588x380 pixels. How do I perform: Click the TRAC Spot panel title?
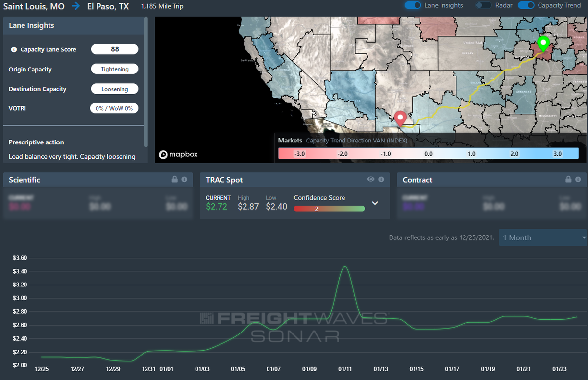[224, 180]
